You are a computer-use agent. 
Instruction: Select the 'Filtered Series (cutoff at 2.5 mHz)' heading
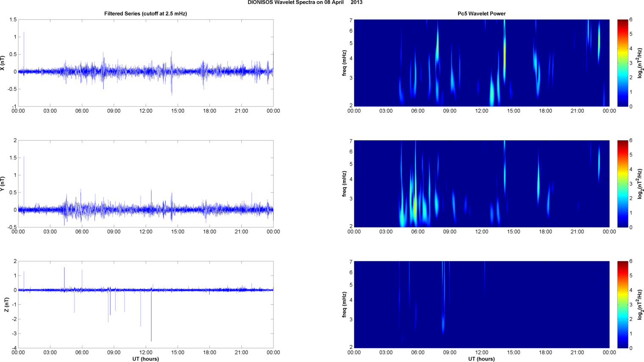point(146,14)
